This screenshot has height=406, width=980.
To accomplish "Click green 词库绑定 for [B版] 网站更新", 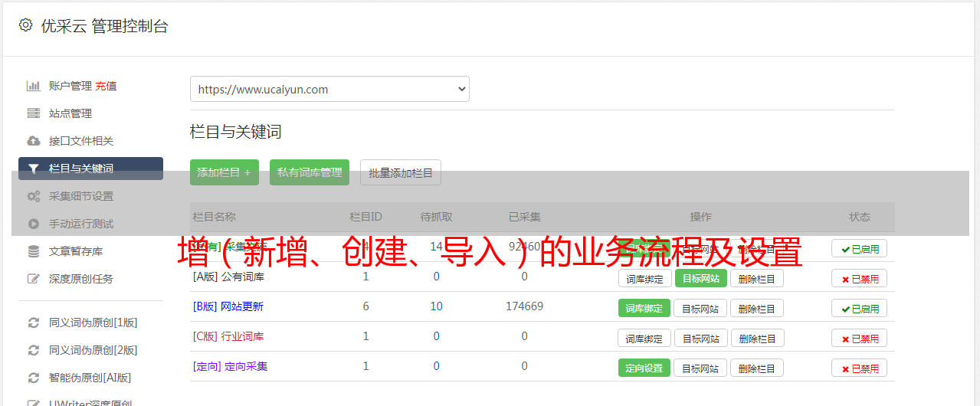I will pos(644,308).
